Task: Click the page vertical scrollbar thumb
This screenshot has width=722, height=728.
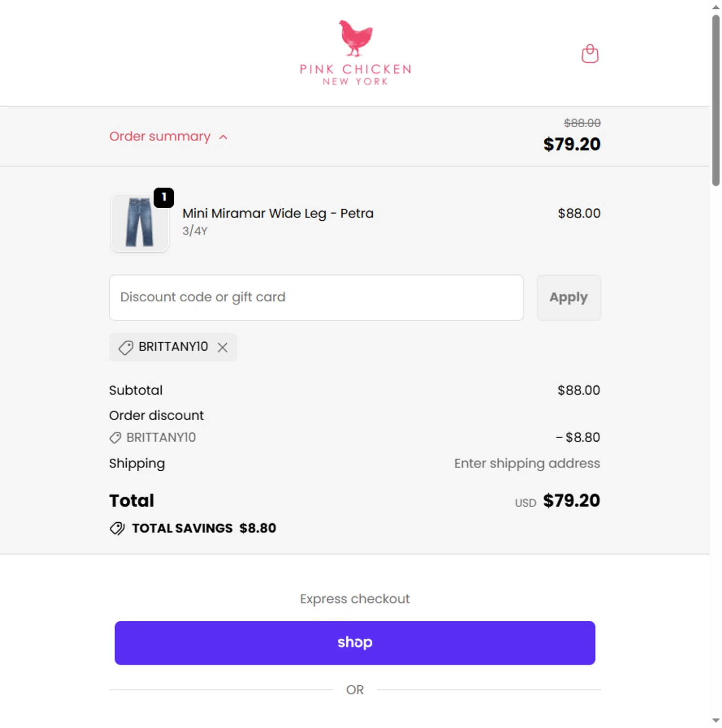Action: (x=716, y=99)
